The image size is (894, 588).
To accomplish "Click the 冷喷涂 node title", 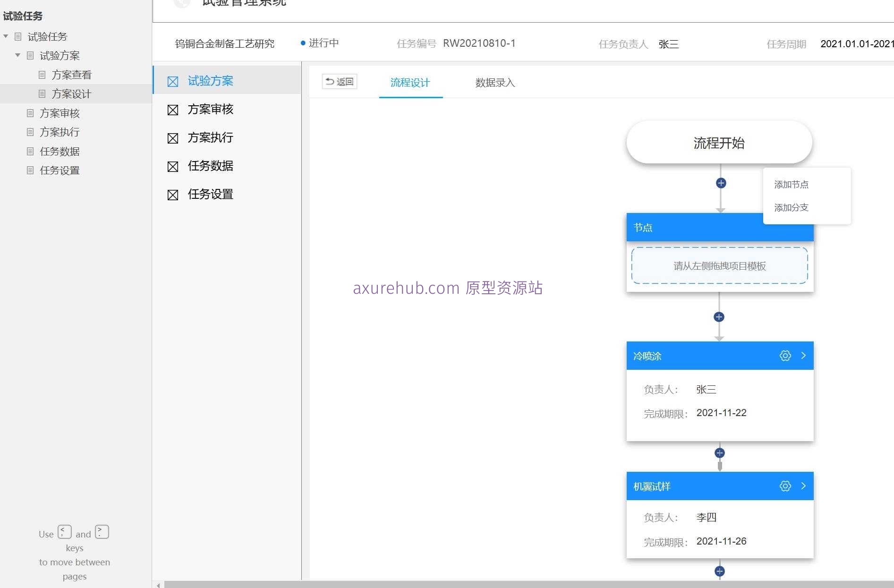I will [x=647, y=356].
